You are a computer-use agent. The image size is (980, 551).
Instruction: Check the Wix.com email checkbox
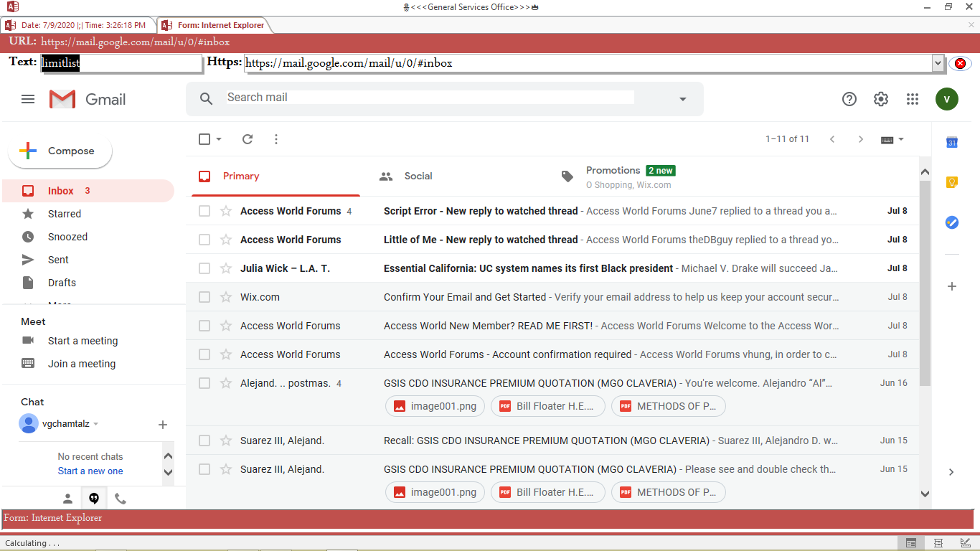click(204, 297)
